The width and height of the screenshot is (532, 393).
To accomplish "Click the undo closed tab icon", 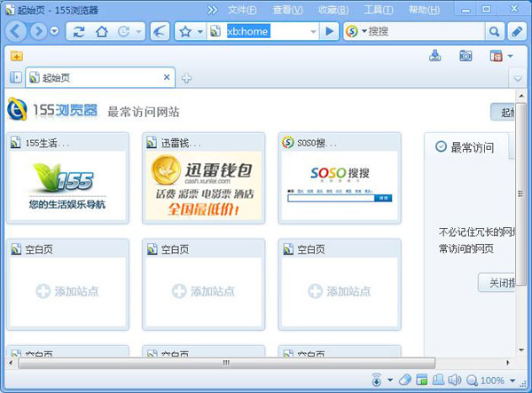I will click(123, 32).
